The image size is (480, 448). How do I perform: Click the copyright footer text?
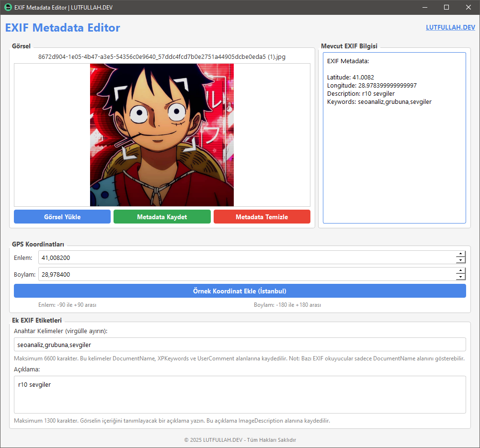(240, 440)
